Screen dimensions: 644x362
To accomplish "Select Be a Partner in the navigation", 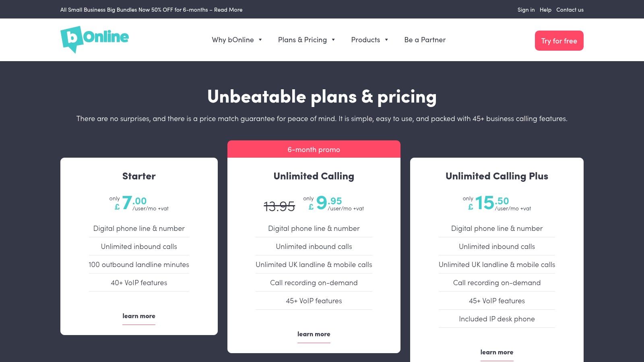I will pyautogui.click(x=425, y=39).
